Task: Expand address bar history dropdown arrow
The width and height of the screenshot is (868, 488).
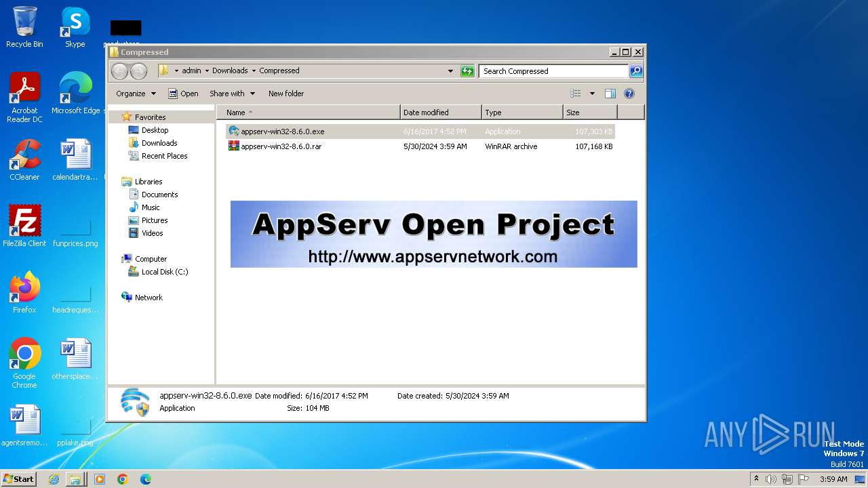Action: tap(450, 70)
